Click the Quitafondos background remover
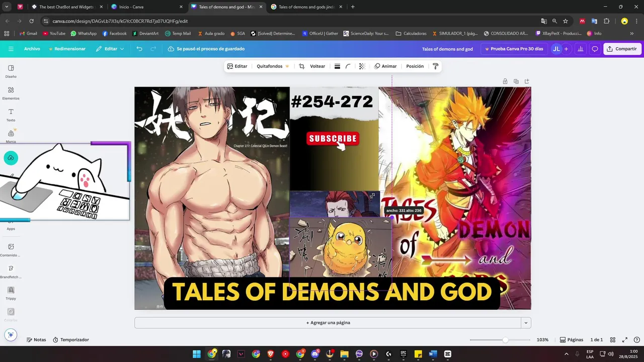The image size is (644, 362). tap(273, 66)
